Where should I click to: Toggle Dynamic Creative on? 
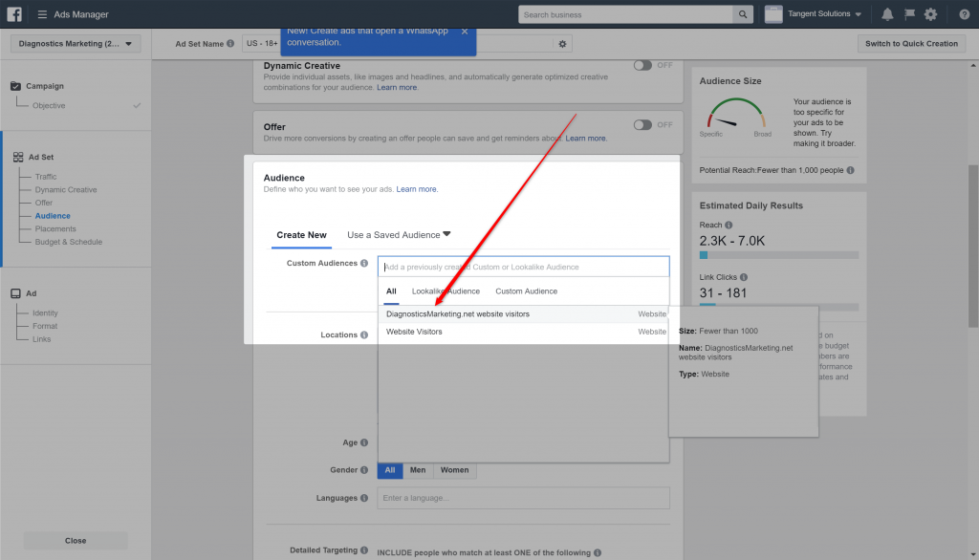click(x=642, y=66)
